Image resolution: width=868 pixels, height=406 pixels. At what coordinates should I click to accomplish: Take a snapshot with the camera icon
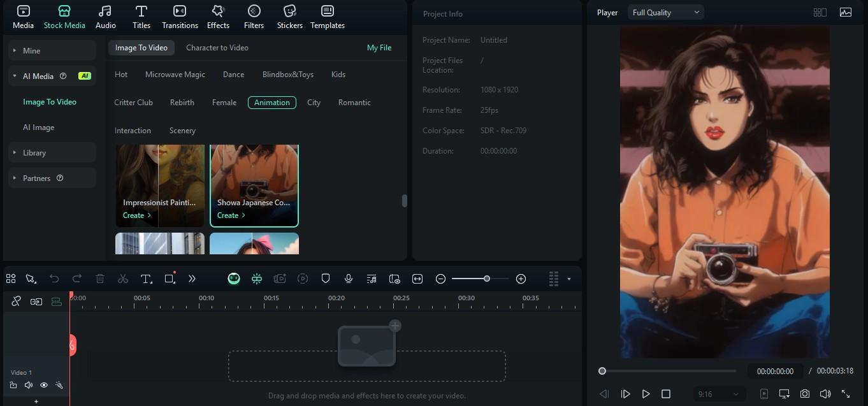(x=805, y=394)
